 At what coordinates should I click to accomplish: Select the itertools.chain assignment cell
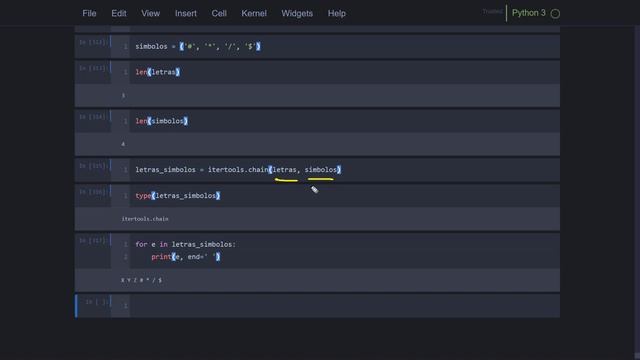point(344,170)
